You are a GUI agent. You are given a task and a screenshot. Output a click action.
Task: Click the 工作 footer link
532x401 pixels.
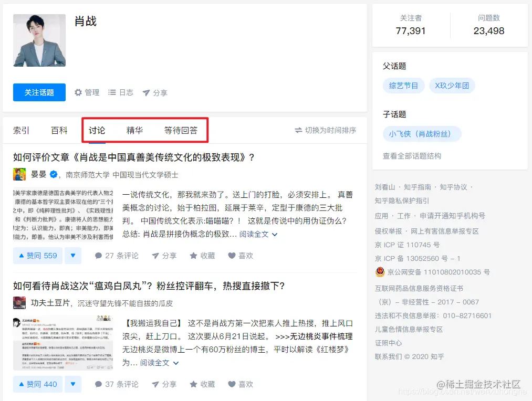click(x=404, y=216)
